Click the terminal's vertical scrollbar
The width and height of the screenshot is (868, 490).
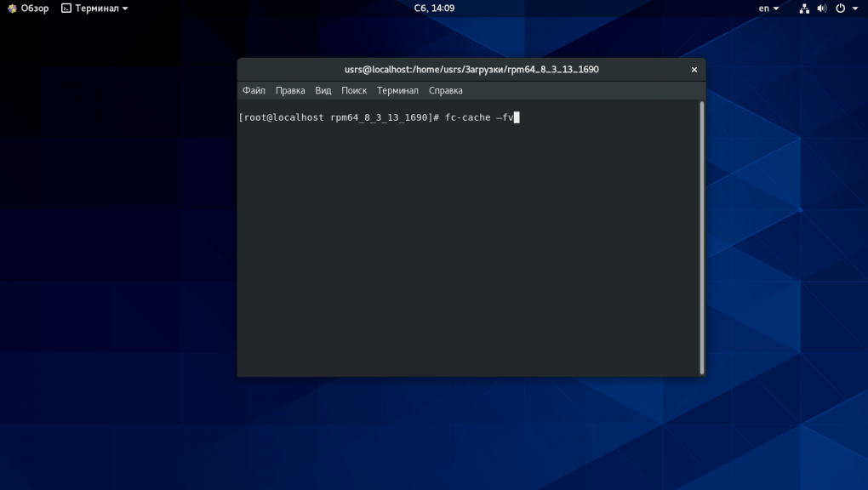pyautogui.click(x=701, y=237)
